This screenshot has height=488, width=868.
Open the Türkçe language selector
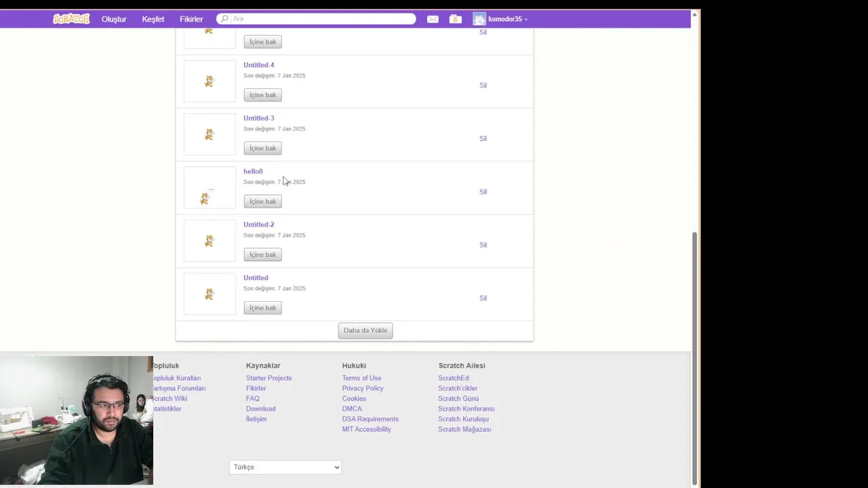coord(285,467)
